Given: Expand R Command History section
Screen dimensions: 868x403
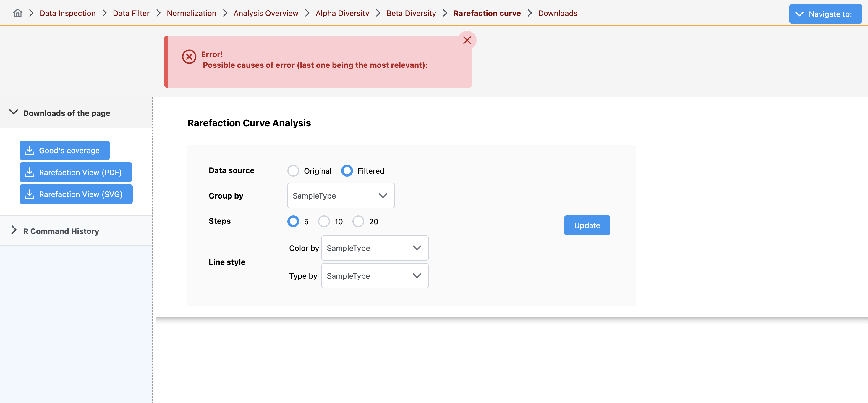Looking at the screenshot, I should (x=14, y=231).
